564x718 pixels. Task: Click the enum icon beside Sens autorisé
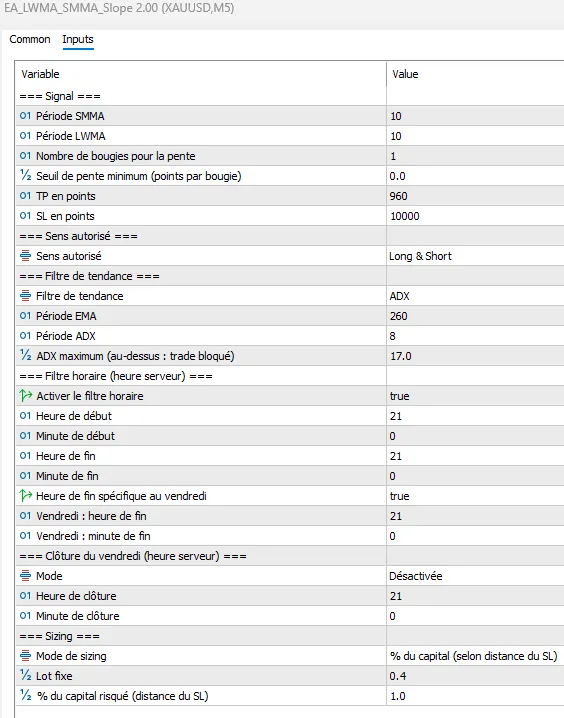(25, 256)
